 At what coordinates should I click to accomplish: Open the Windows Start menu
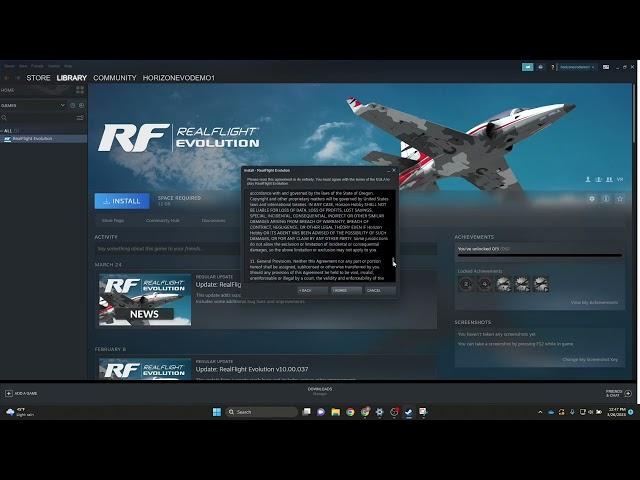pos(217,412)
